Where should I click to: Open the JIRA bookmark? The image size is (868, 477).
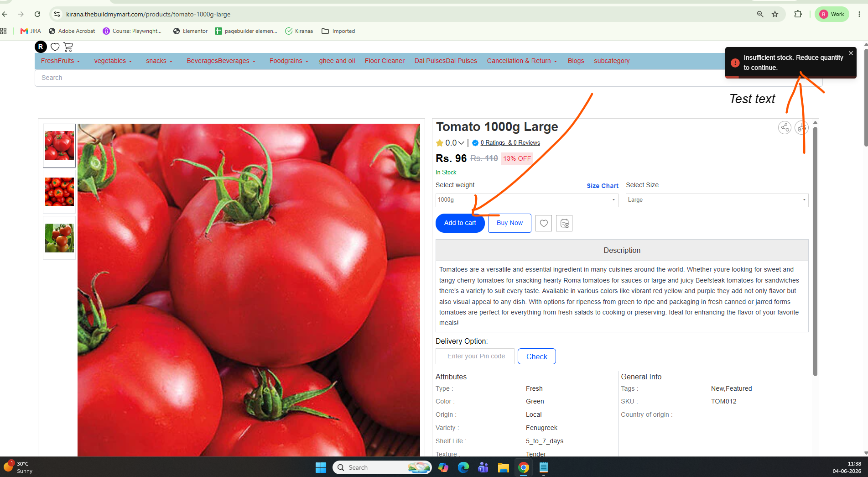pos(31,31)
